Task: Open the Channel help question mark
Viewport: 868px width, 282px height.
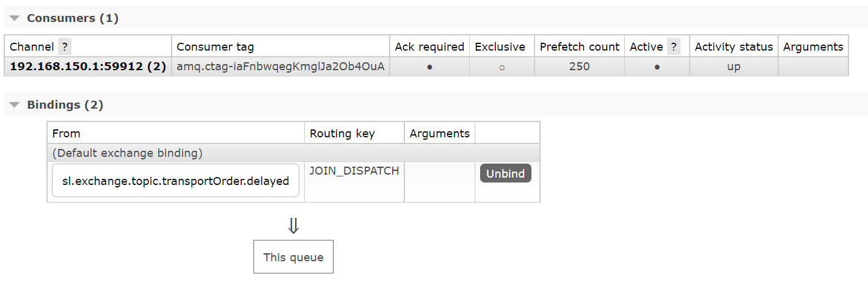Action: (x=65, y=47)
